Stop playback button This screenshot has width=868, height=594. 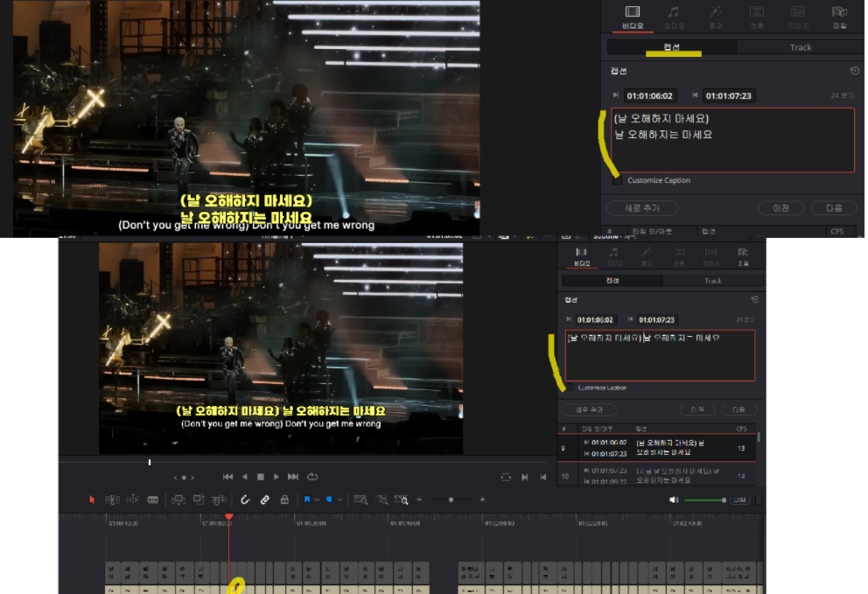[260, 477]
